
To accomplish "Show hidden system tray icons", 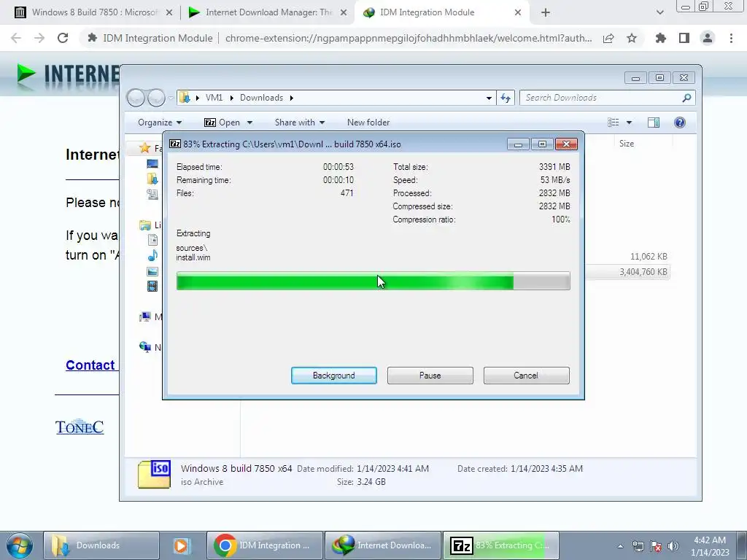I will tap(620, 546).
